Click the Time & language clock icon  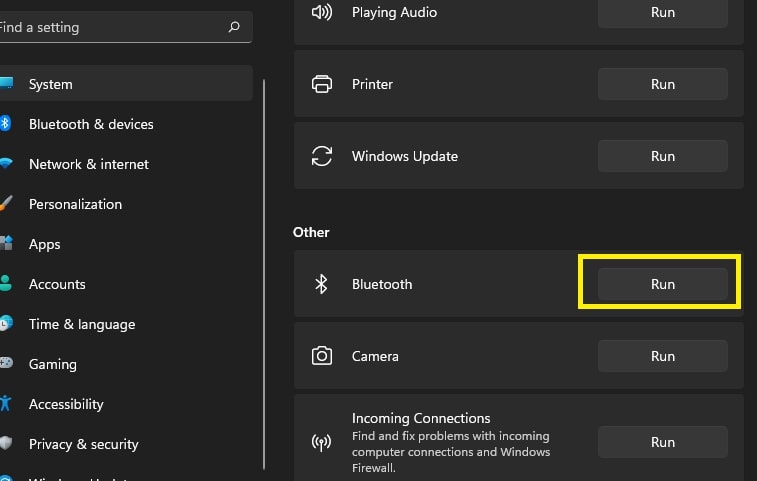(6, 323)
